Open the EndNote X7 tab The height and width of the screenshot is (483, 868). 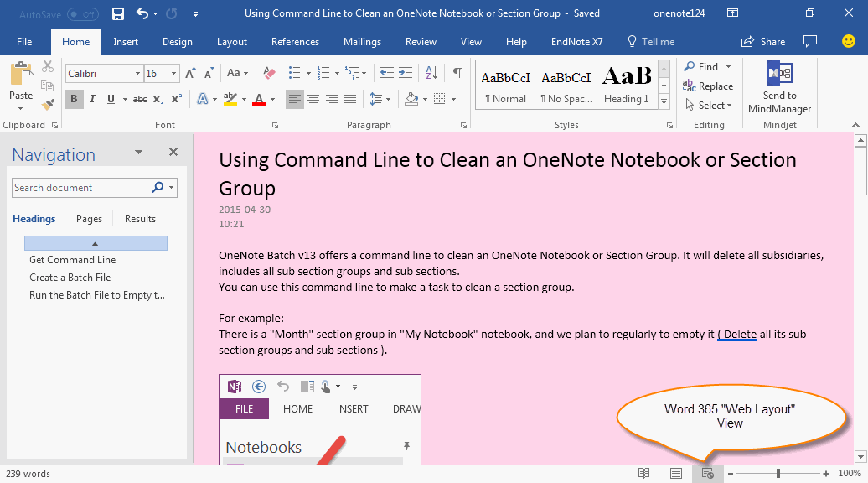point(576,42)
